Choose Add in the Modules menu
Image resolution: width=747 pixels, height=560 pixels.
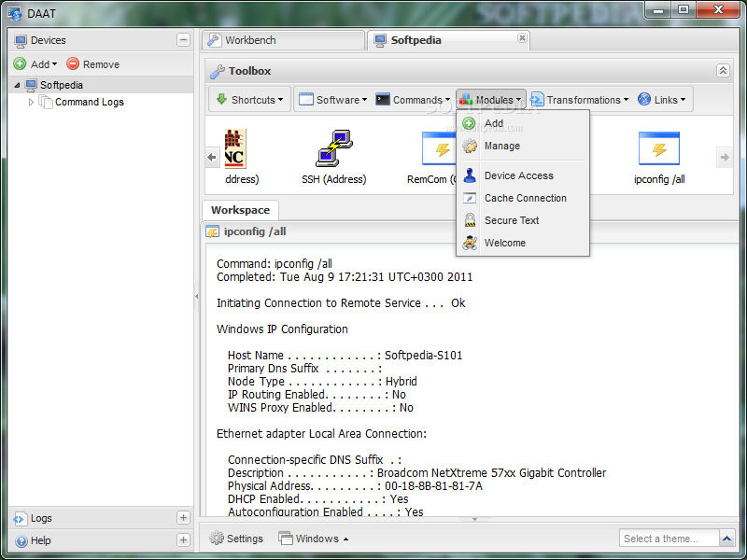coord(523,123)
